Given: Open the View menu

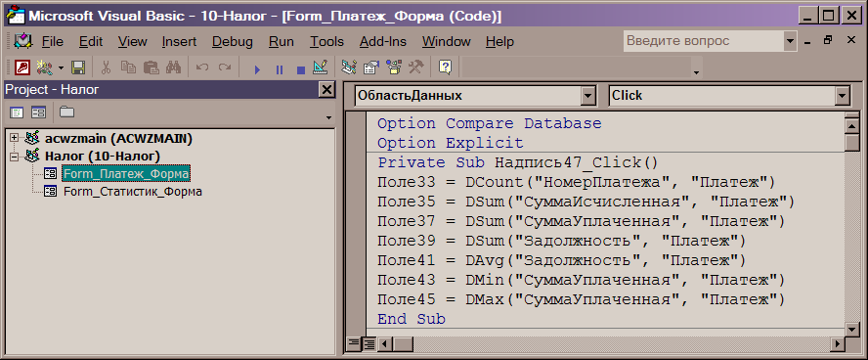Looking at the screenshot, I should point(133,41).
